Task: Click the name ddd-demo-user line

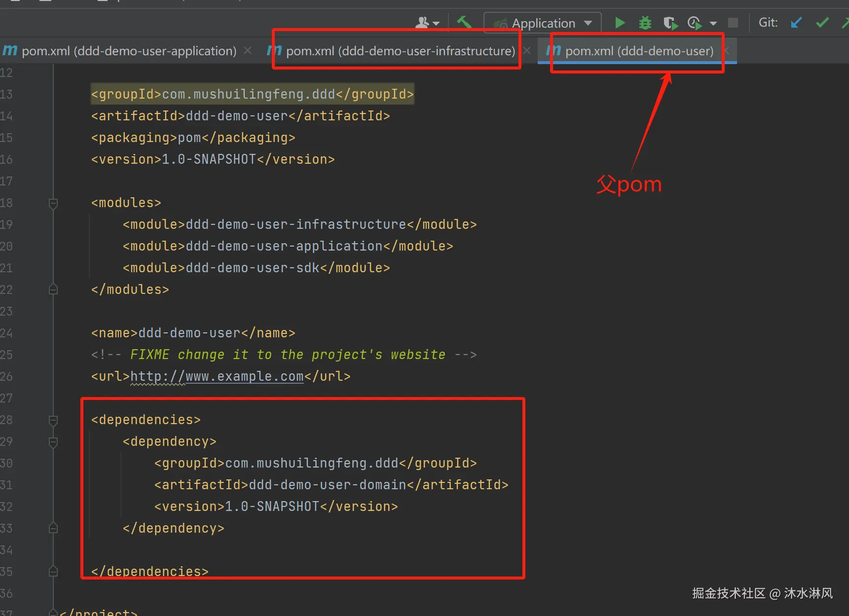Action: click(193, 333)
